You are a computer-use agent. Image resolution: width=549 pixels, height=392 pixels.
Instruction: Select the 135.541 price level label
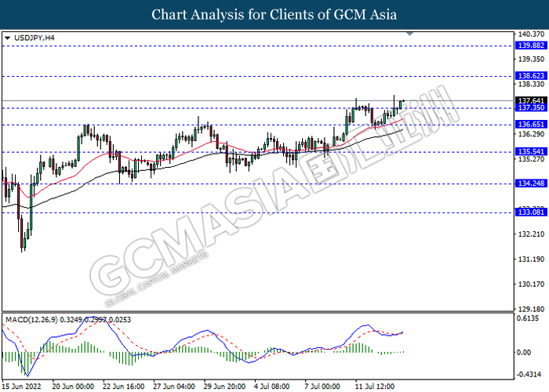531,152
